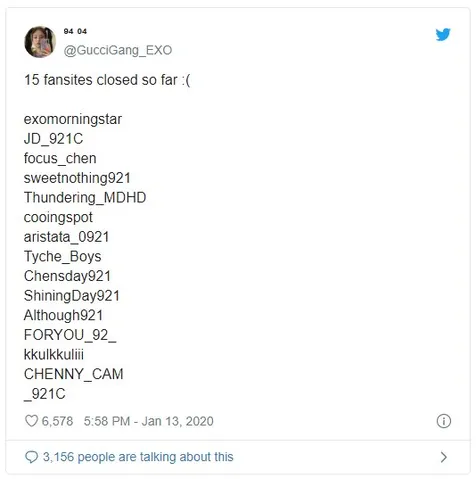The height and width of the screenshot is (479, 476).
Task: Click the FORYOU_92_ list entry
Action: [70, 335]
